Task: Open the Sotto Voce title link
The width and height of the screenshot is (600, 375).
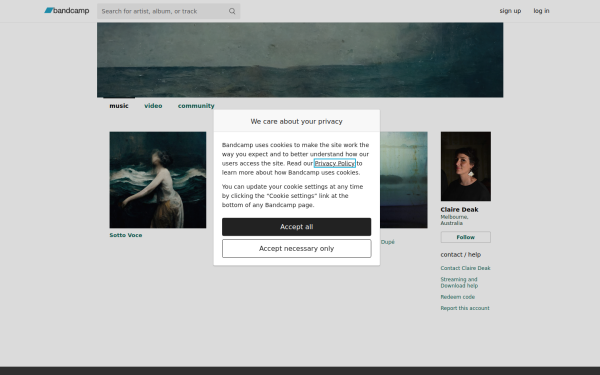Action: tap(126, 235)
